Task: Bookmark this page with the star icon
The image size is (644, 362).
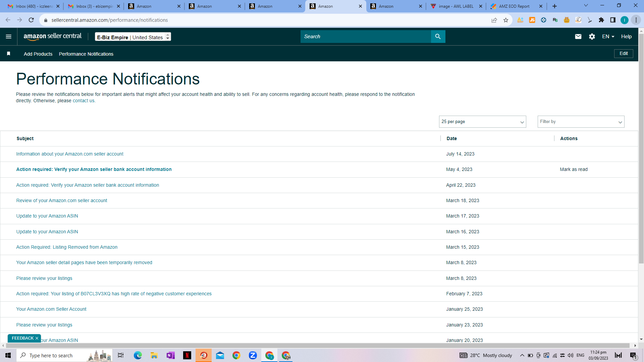Action: pos(506,20)
